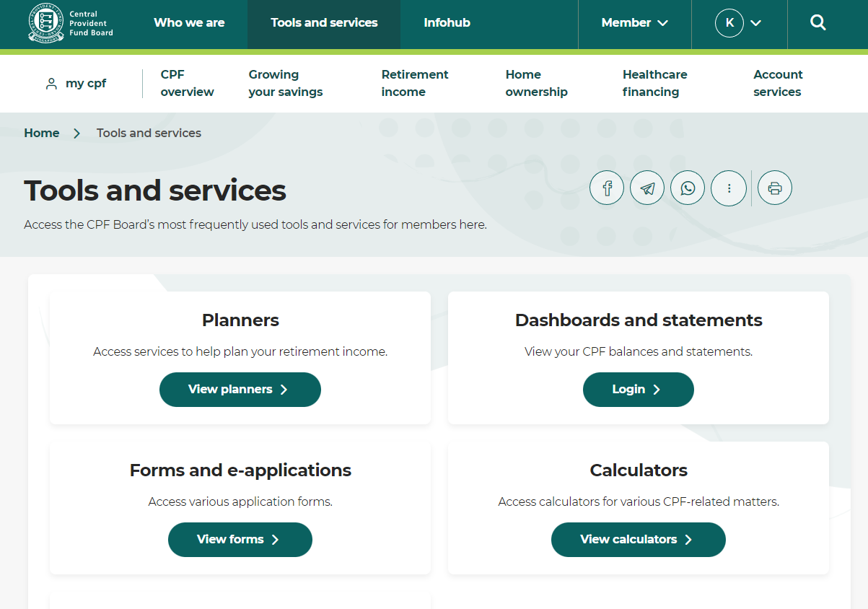The image size is (868, 609).
Task: Click the Dashboards and statements heading
Action: click(639, 320)
